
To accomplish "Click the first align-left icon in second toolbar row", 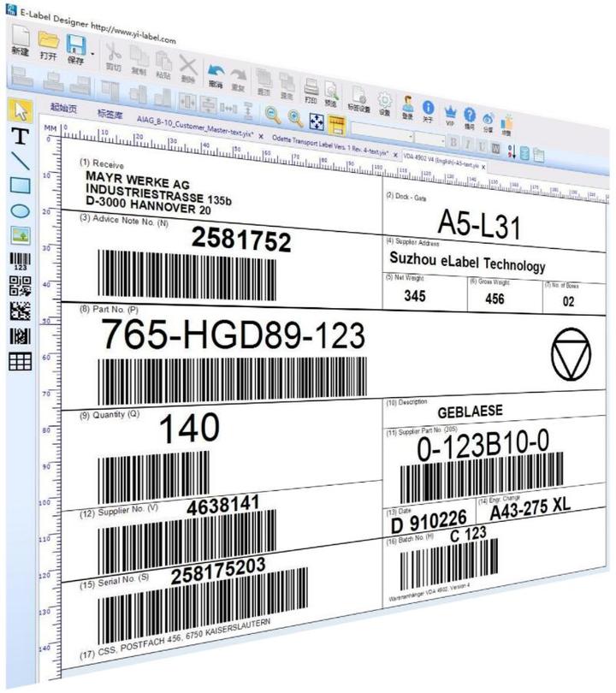I will pos(22,77).
